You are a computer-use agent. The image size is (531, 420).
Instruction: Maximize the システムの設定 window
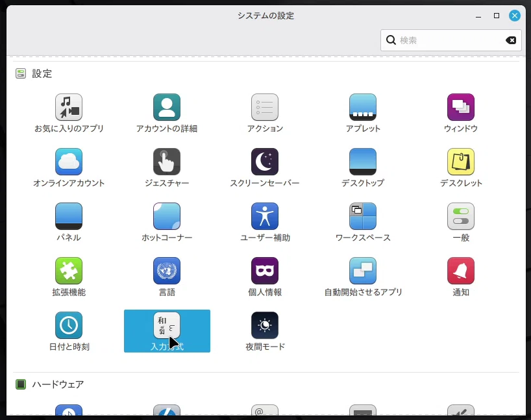tap(497, 16)
